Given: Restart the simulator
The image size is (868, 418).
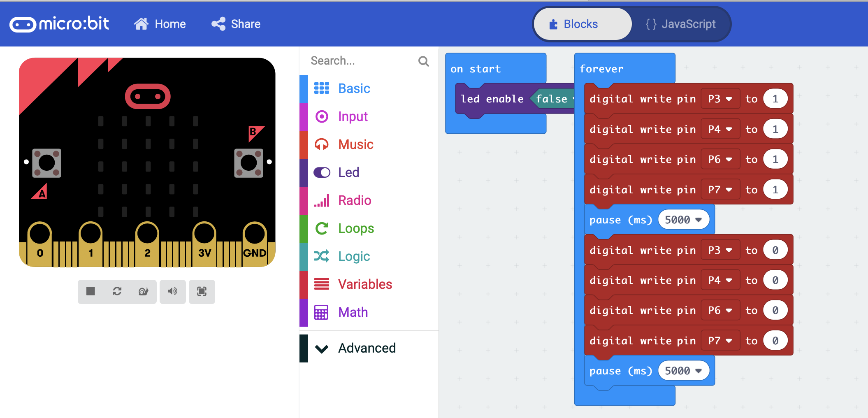Looking at the screenshot, I should coord(117,292).
